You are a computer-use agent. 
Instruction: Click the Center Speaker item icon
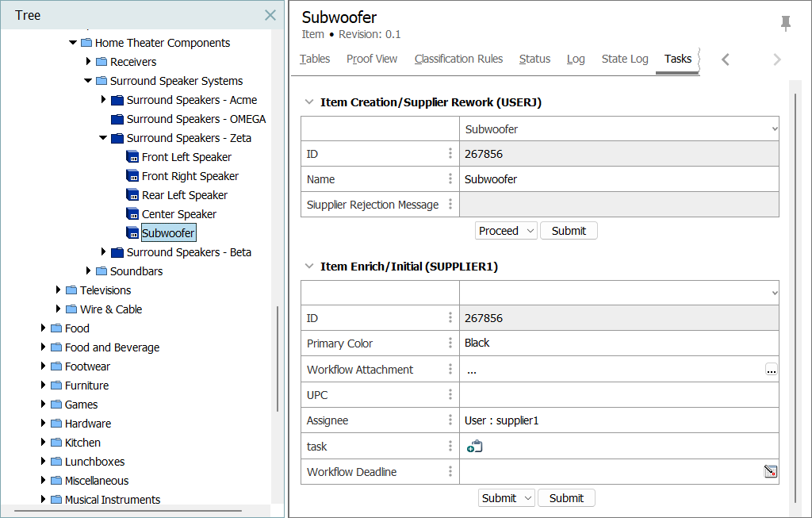(x=132, y=214)
